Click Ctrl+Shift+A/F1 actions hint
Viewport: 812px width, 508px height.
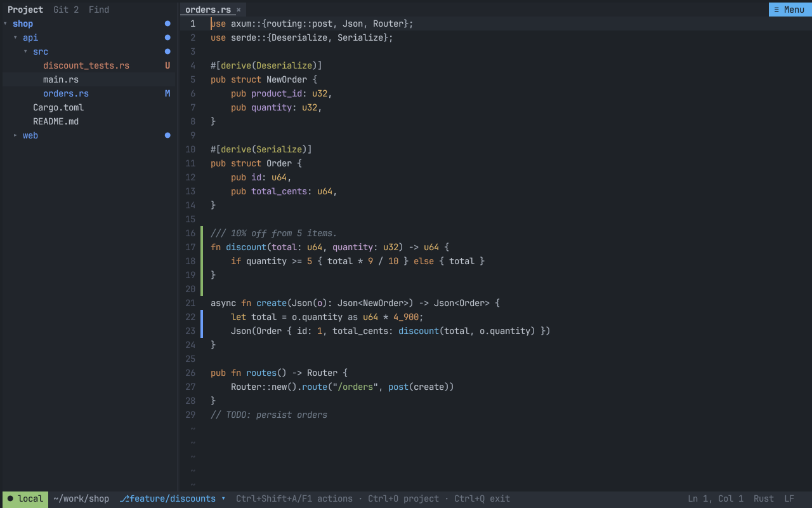point(294,498)
